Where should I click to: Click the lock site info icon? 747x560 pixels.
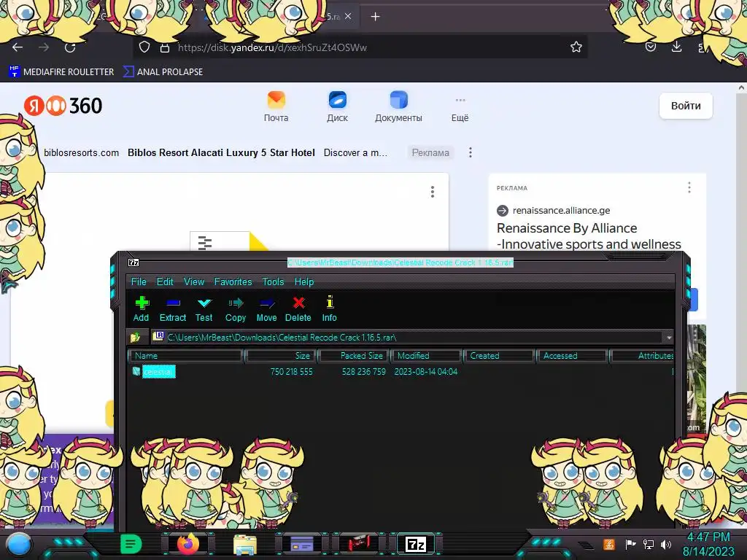(165, 47)
